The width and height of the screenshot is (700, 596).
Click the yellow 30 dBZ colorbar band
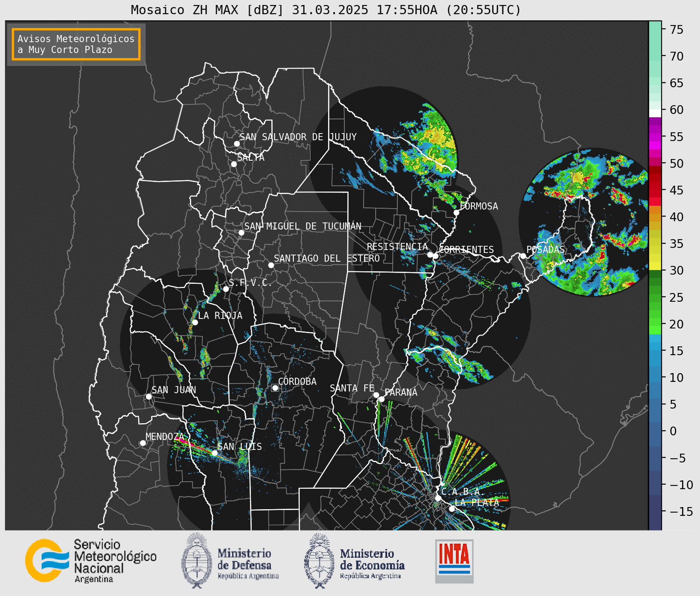click(655, 265)
